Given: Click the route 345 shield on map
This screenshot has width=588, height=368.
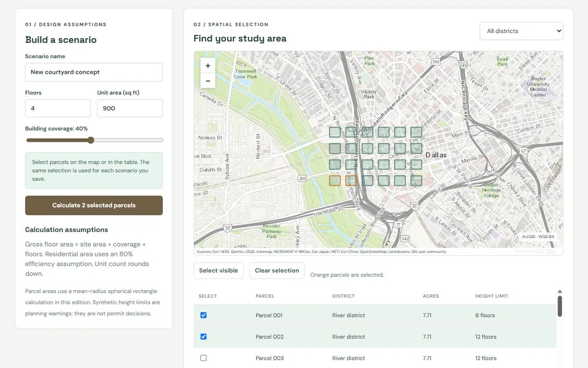Looking at the screenshot, I should [x=463, y=66].
